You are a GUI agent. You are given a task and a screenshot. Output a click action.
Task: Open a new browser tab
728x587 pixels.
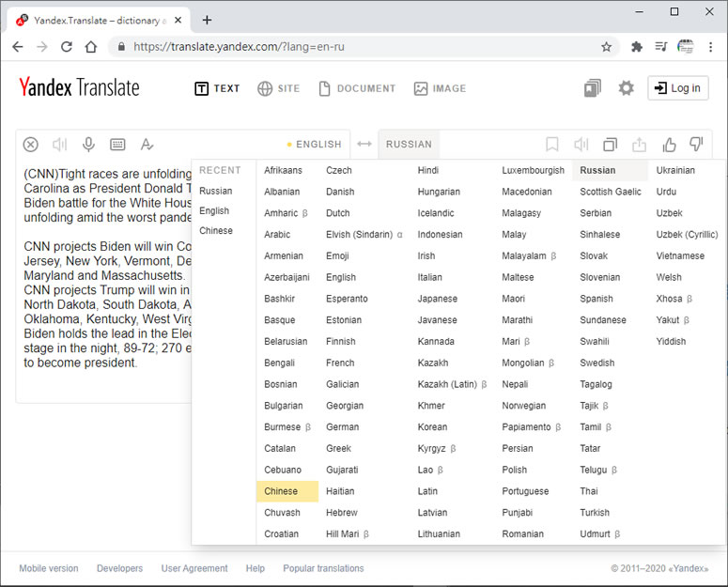click(x=207, y=20)
